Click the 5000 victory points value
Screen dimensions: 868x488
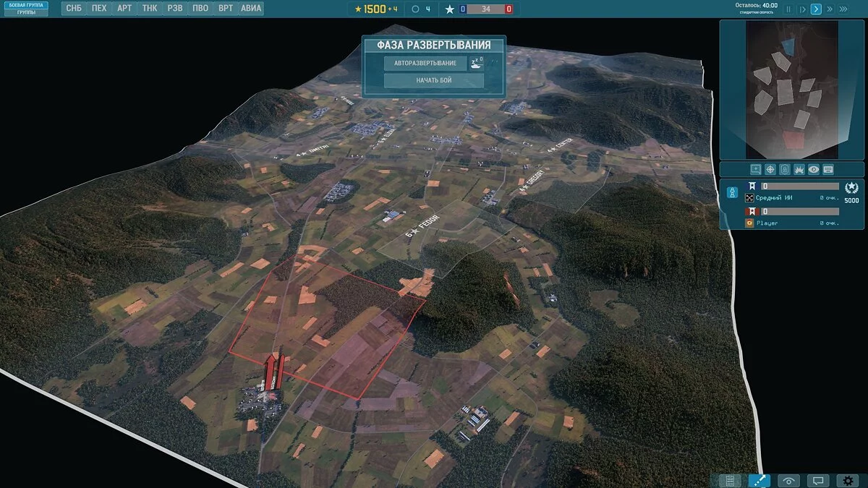[x=851, y=201]
